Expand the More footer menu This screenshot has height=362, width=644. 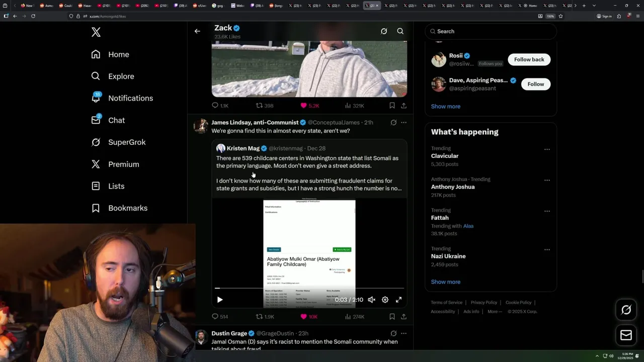click(495, 312)
